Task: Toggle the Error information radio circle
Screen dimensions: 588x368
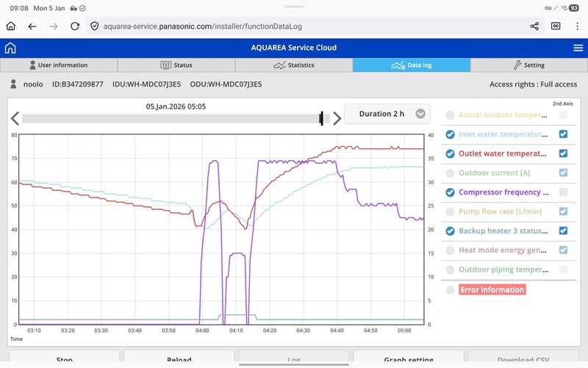Action: 450,289
